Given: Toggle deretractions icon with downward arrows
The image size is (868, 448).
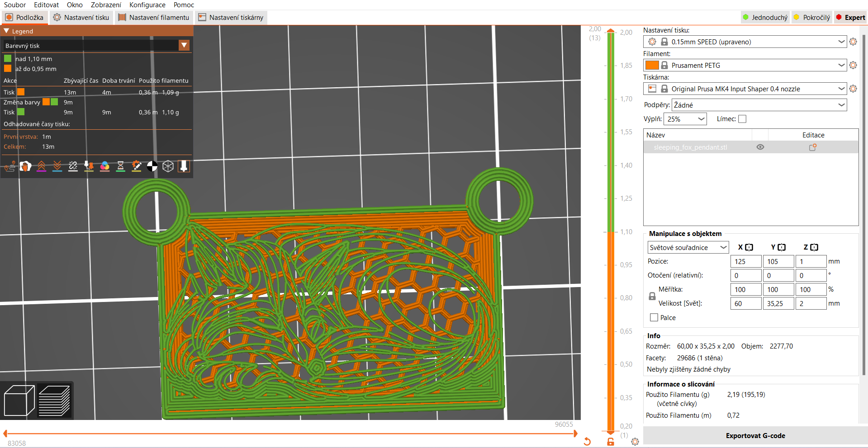Looking at the screenshot, I should [57, 166].
